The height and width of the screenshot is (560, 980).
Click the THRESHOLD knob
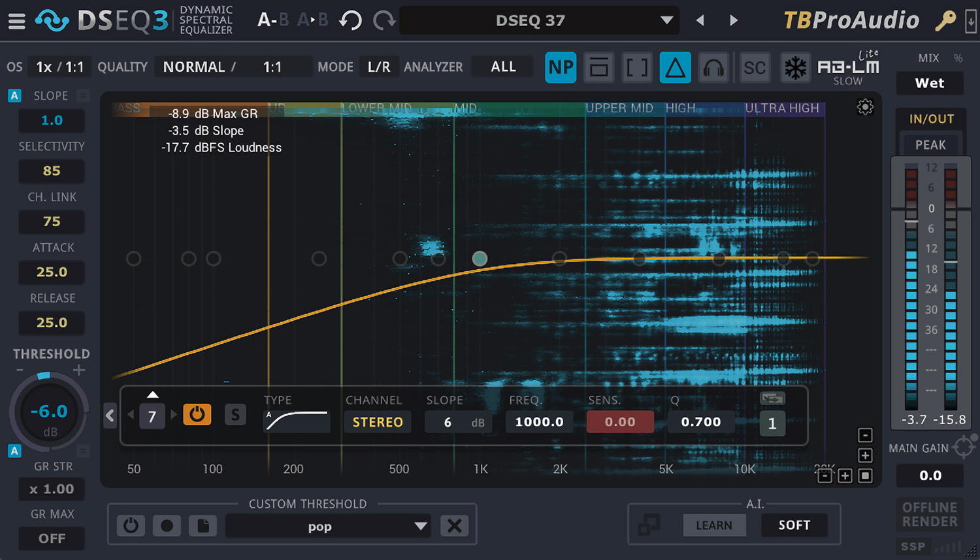coord(49,412)
